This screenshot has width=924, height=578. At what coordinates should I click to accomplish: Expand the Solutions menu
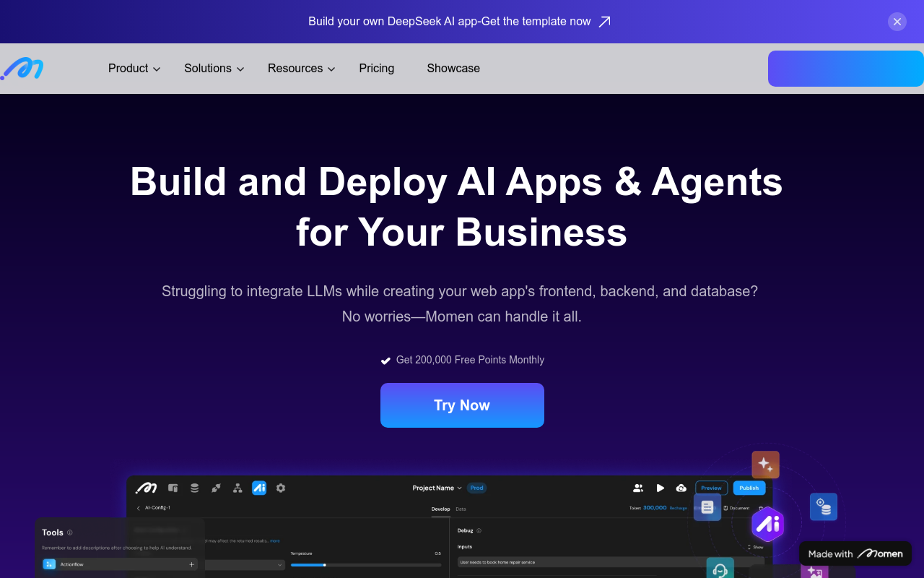click(214, 69)
